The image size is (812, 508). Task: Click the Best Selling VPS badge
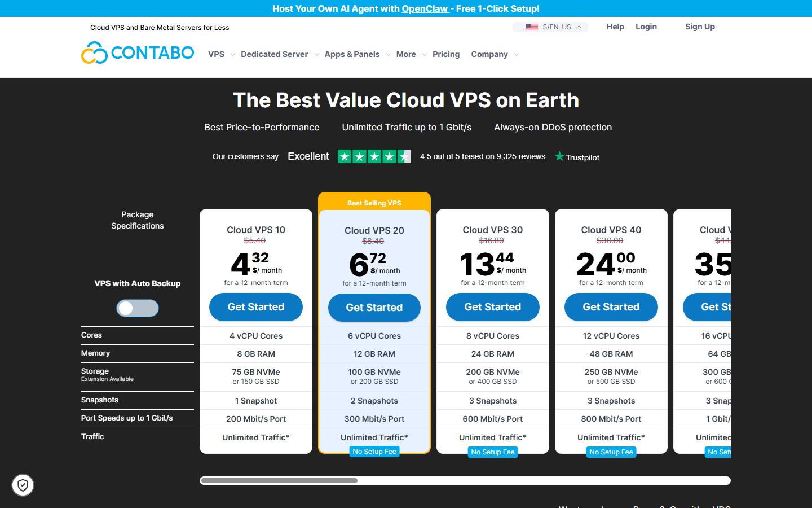pos(374,203)
